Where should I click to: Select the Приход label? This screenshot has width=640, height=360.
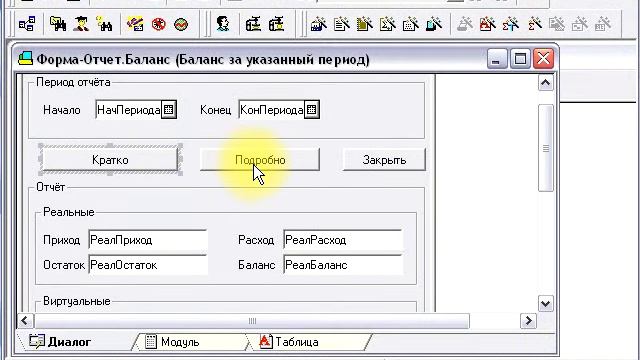tap(62, 240)
